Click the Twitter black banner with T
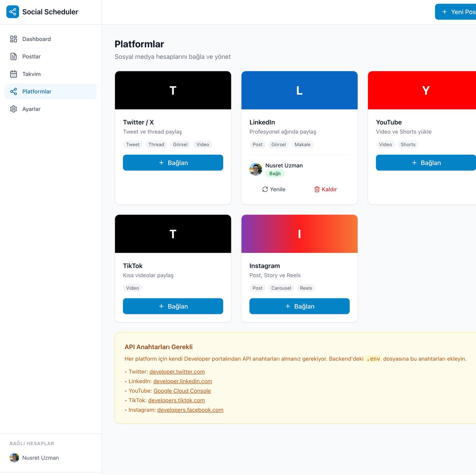Screen dimensions: 476x475 pos(173,90)
